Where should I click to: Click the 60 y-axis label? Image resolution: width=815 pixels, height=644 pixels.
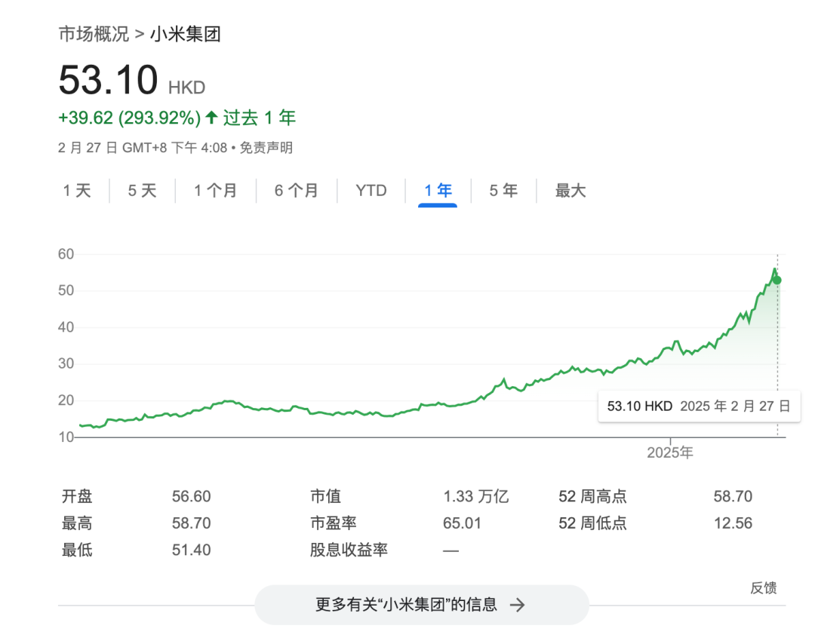[x=66, y=254]
